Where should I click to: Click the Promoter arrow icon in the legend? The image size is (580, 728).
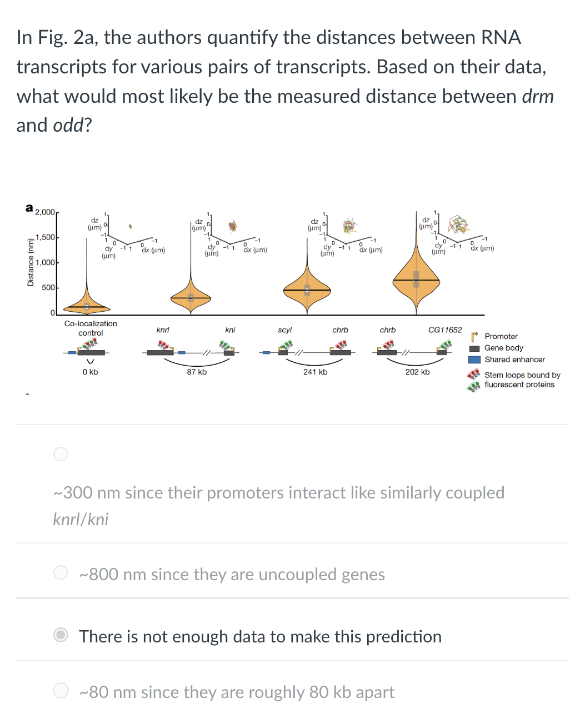[473, 336]
